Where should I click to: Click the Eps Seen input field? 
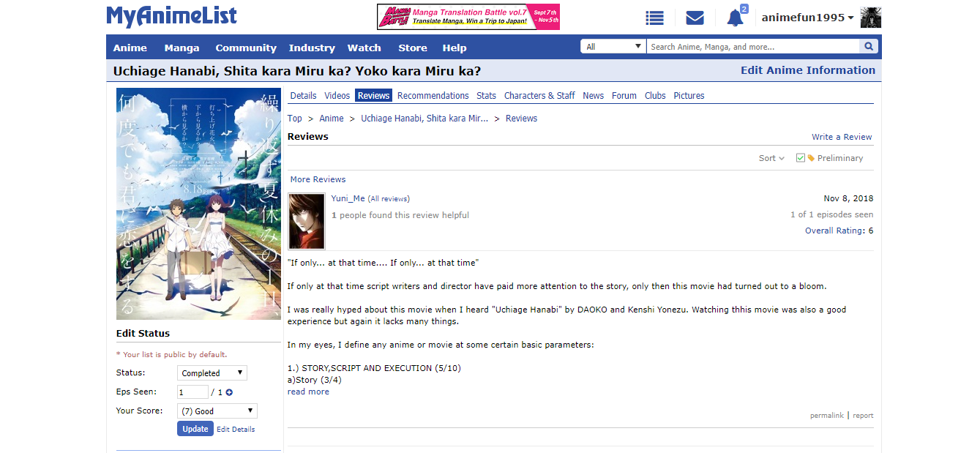pos(192,392)
